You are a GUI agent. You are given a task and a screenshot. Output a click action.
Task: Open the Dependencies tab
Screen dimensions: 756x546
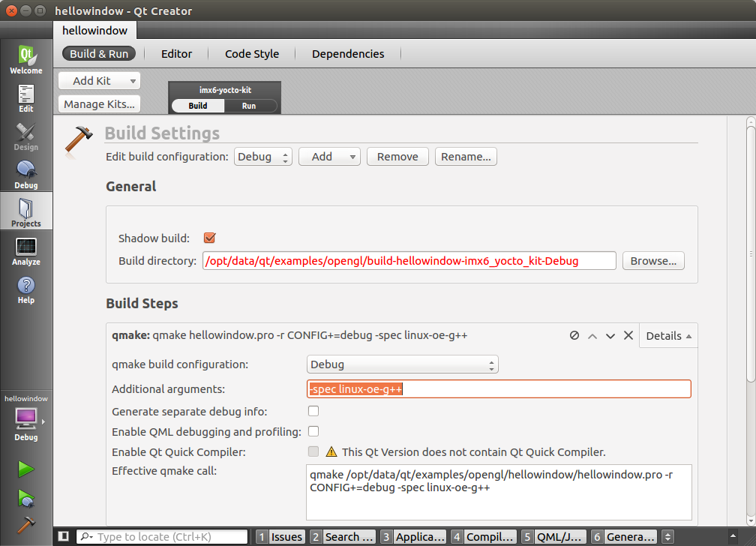click(x=348, y=54)
